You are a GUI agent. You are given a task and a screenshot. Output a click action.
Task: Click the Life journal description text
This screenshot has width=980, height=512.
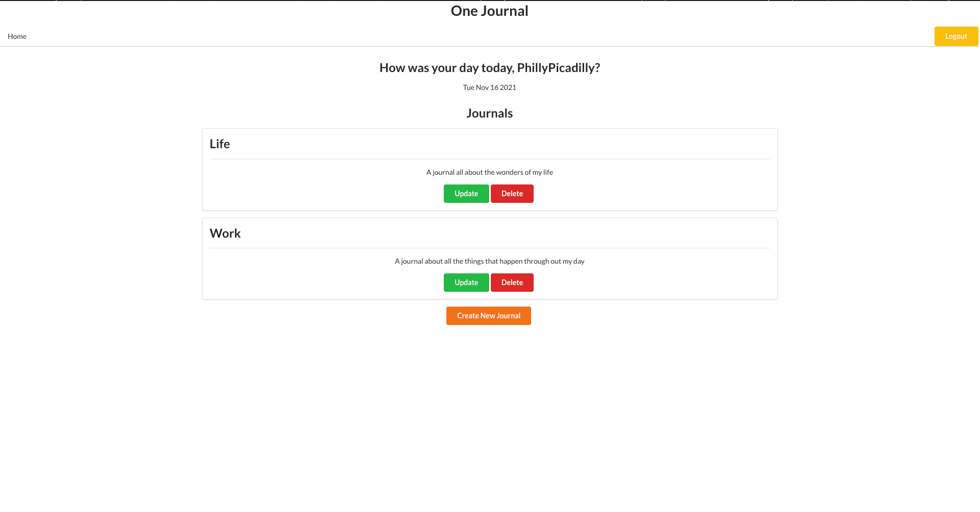(489, 172)
